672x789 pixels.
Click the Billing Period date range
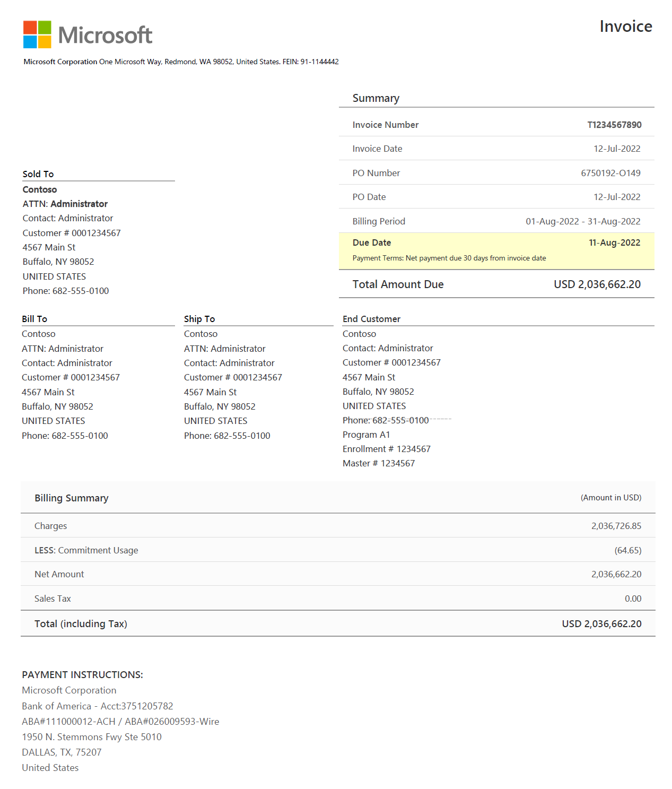pos(582,221)
